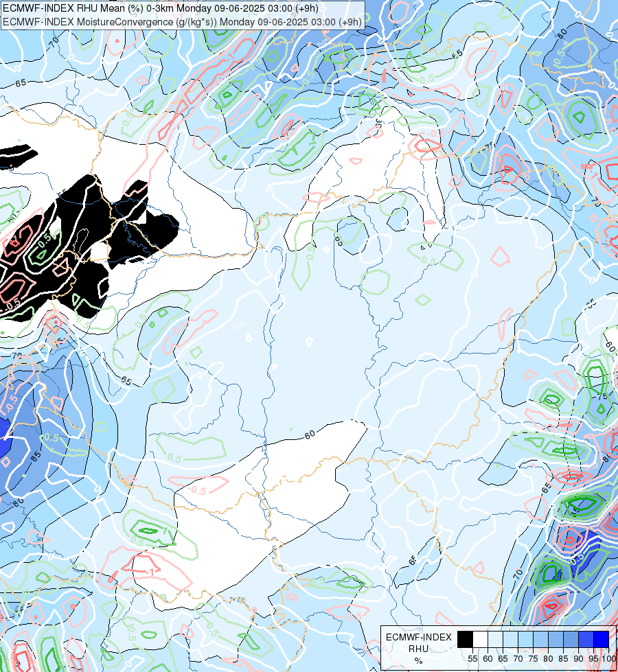
Task: Select the white legend swatch between 55 and 60
Action: pos(481,639)
